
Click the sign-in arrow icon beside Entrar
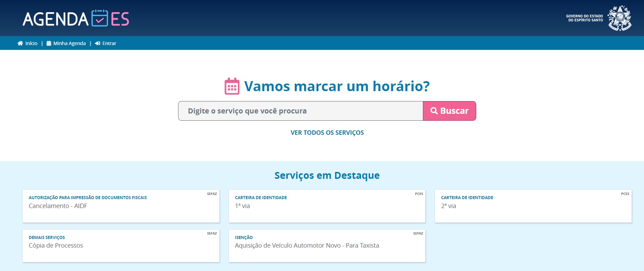point(98,43)
